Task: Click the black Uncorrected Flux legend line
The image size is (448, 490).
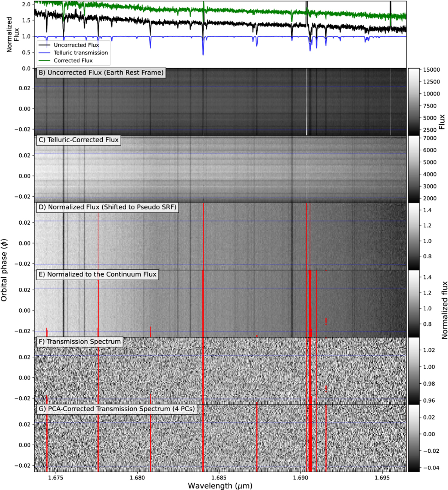Action: click(x=45, y=45)
